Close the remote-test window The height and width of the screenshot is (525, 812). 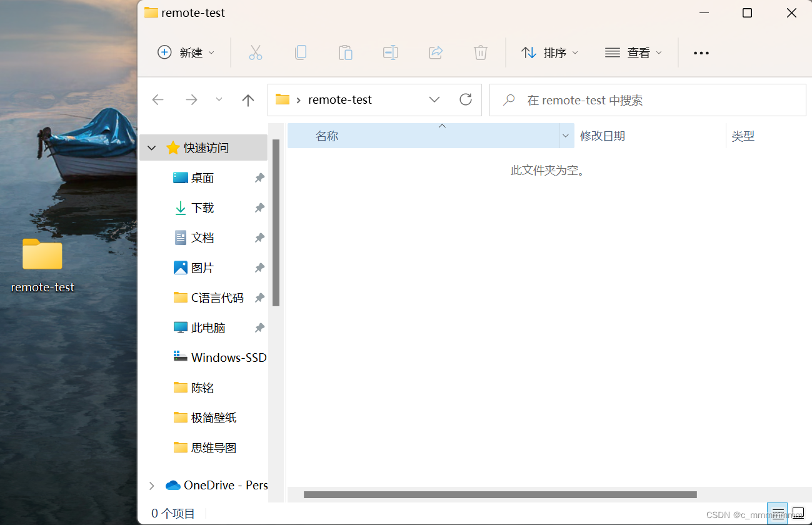[791, 13]
